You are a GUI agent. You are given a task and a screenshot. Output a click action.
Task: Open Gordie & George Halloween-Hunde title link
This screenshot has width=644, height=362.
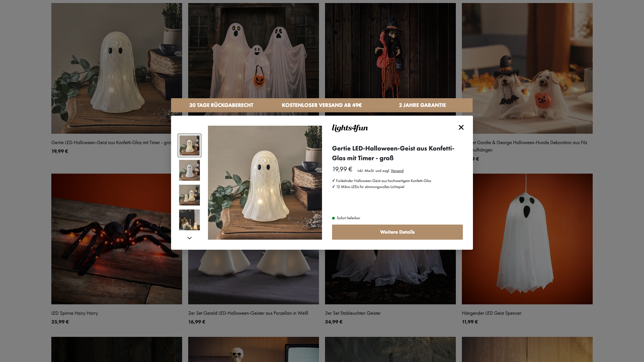click(x=530, y=146)
